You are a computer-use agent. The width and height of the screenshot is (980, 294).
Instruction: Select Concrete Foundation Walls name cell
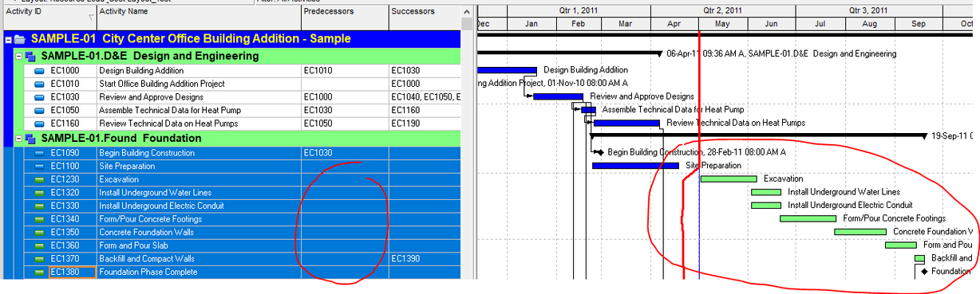[199, 232]
